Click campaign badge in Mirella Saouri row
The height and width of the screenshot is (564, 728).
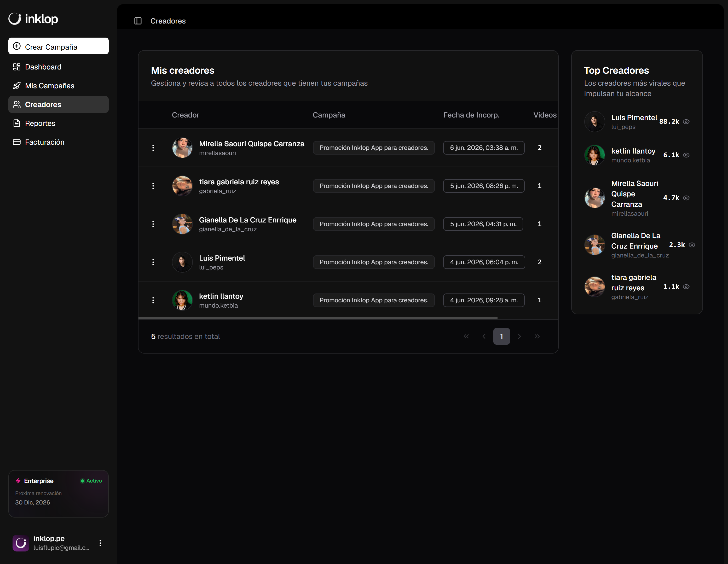pyautogui.click(x=374, y=148)
